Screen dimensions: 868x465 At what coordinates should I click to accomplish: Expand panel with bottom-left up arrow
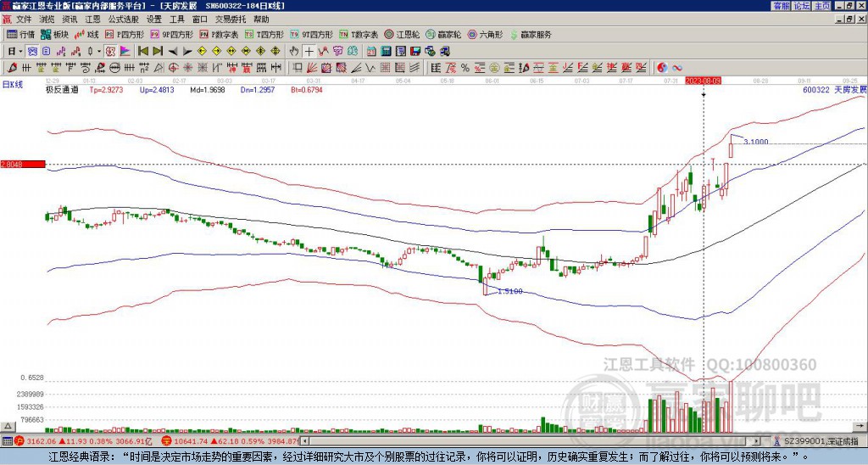click(7, 426)
